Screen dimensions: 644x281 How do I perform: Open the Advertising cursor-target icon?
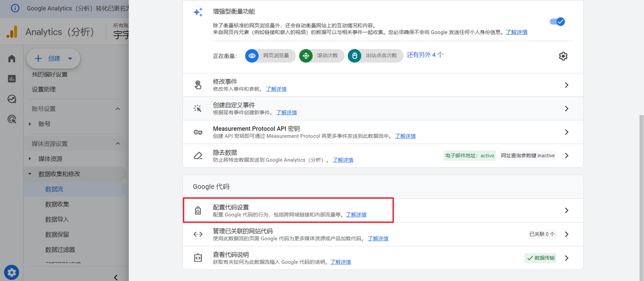pyautogui.click(x=12, y=119)
